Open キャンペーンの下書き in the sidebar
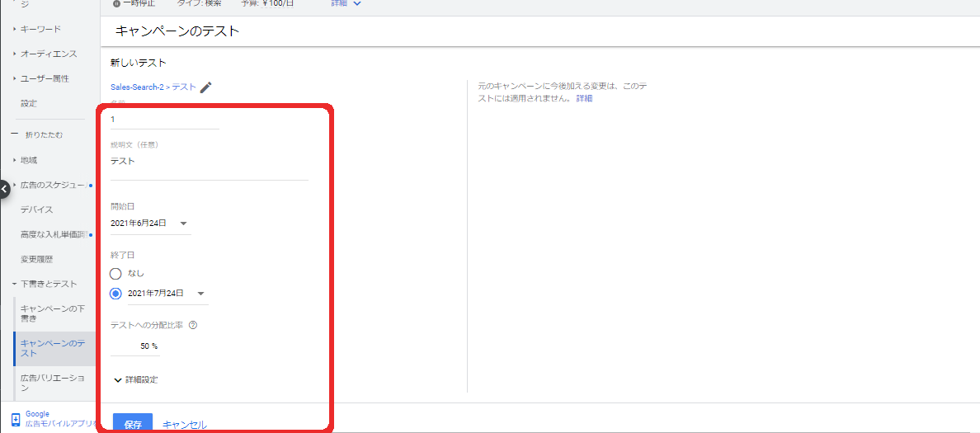Screen dimensions: 980x433 click(52, 313)
